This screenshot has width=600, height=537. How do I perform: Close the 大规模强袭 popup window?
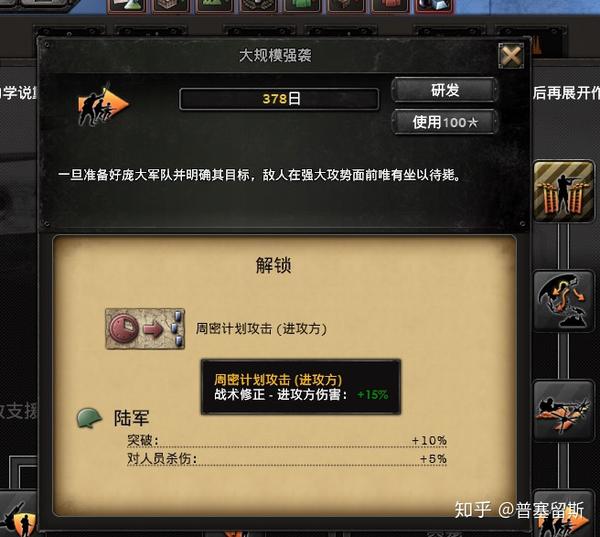pyautogui.click(x=511, y=56)
